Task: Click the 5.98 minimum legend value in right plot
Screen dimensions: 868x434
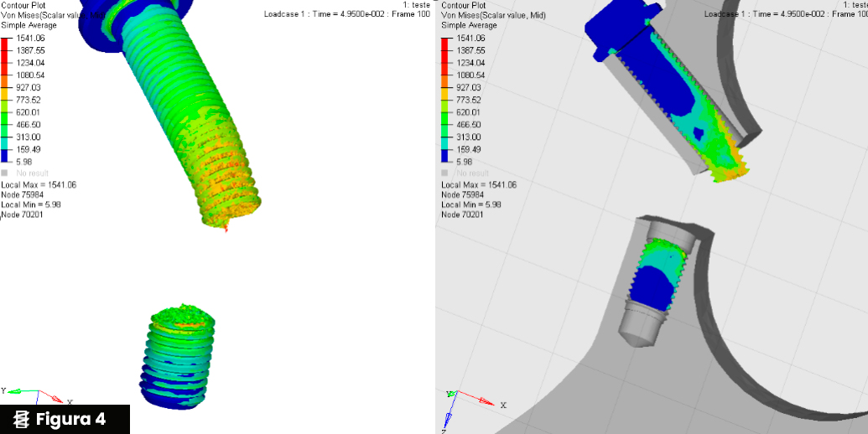Action: click(x=464, y=161)
